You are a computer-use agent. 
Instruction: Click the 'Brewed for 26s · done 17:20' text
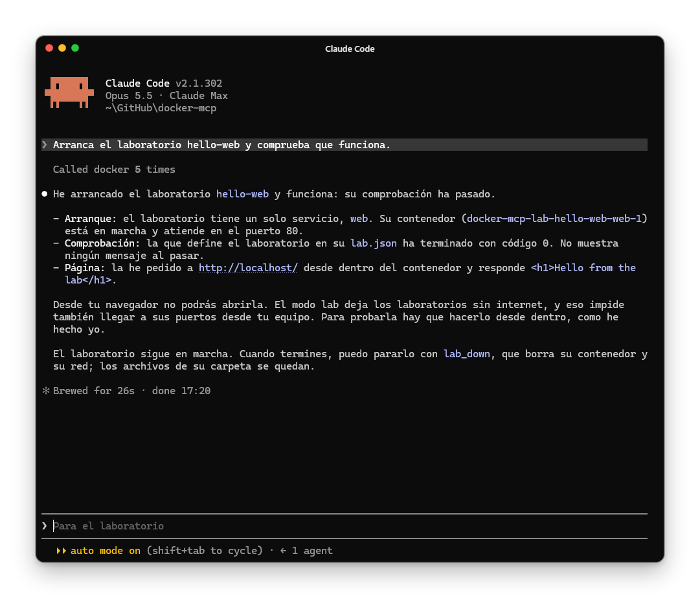click(x=131, y=391)
